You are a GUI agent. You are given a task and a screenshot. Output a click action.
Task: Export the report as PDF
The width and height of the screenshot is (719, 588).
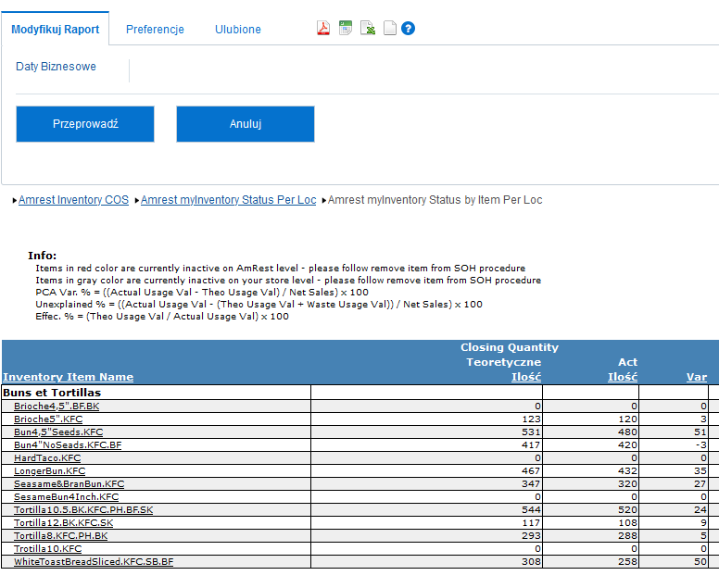coord(323,29)
